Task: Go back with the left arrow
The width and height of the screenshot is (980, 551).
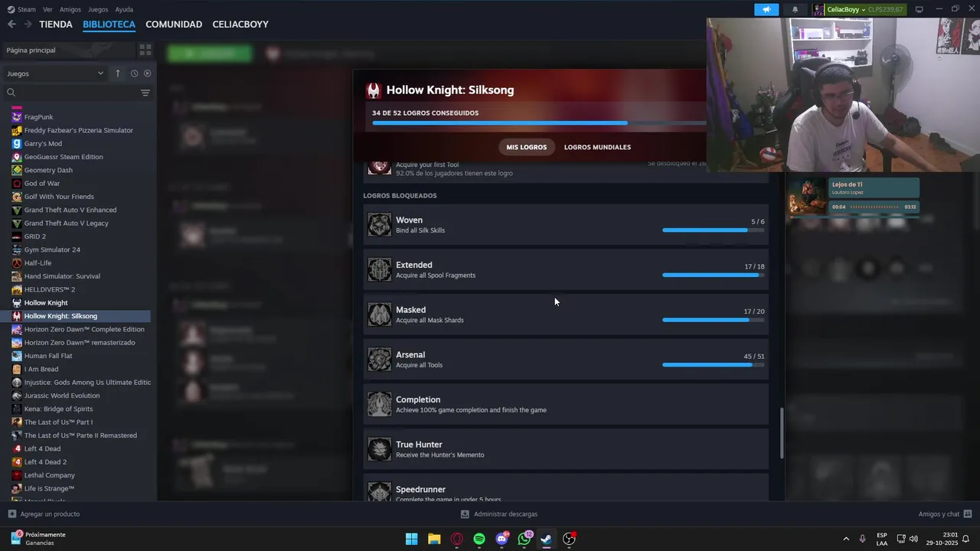Action: [x=11, y=24]
